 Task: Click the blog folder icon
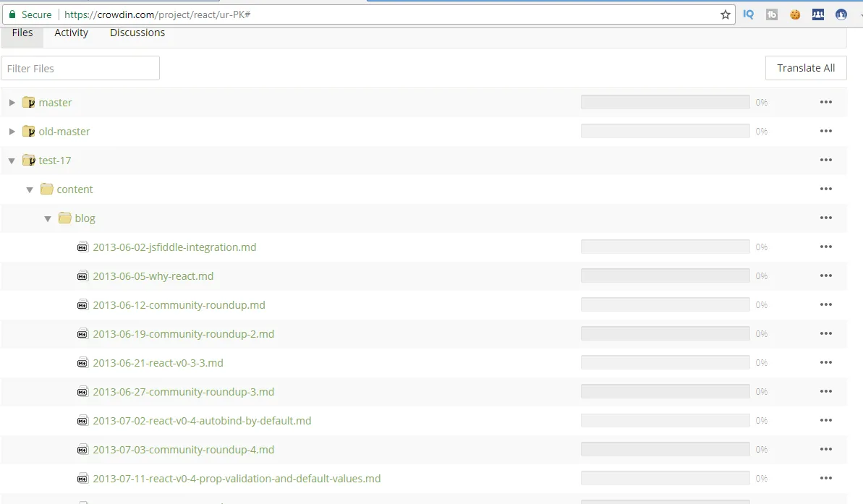tap(65, 218)
